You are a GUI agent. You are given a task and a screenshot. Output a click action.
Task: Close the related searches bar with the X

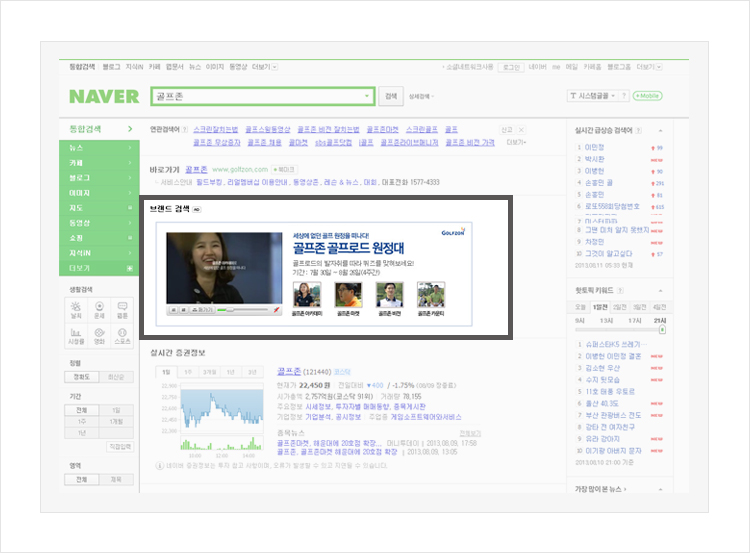coord(521,130)
